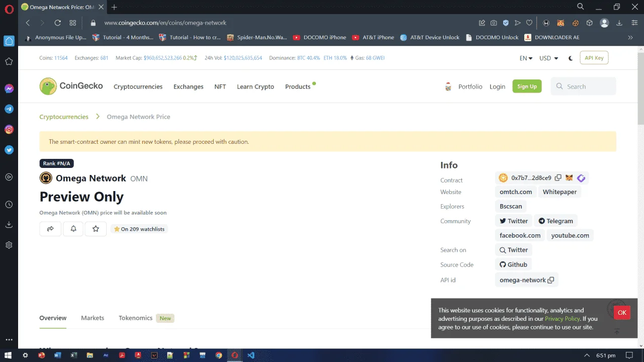Open the omtch.com website link

point(516,192)
